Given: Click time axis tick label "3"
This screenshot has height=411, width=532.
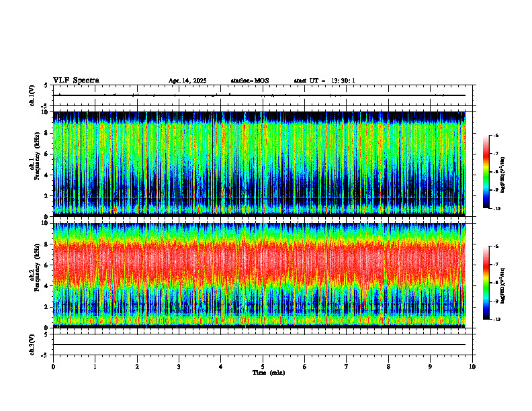Looking at the screenshot, I should point(179,367).
